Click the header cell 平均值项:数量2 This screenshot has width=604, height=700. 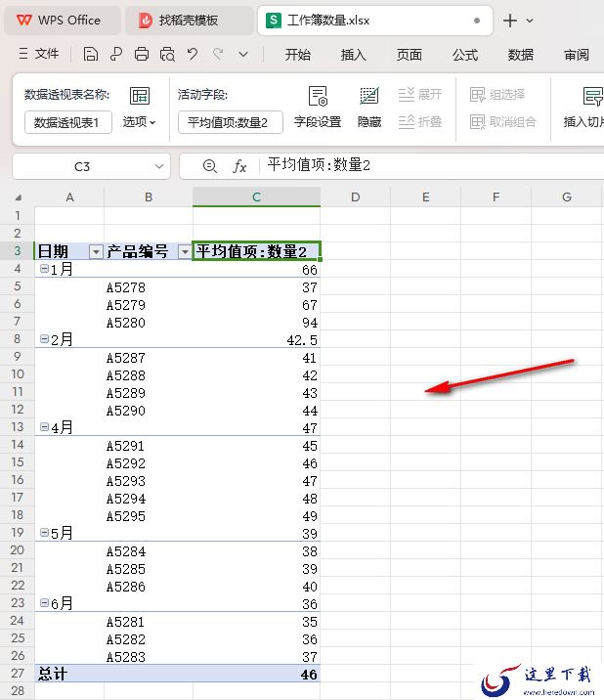pyautogui.click(x=257, y=251)
